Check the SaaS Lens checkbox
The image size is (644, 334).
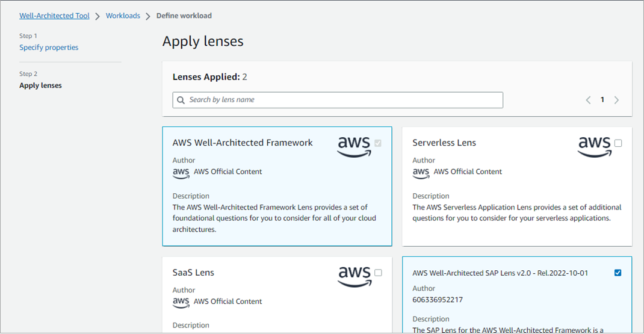tap(378, 273)
